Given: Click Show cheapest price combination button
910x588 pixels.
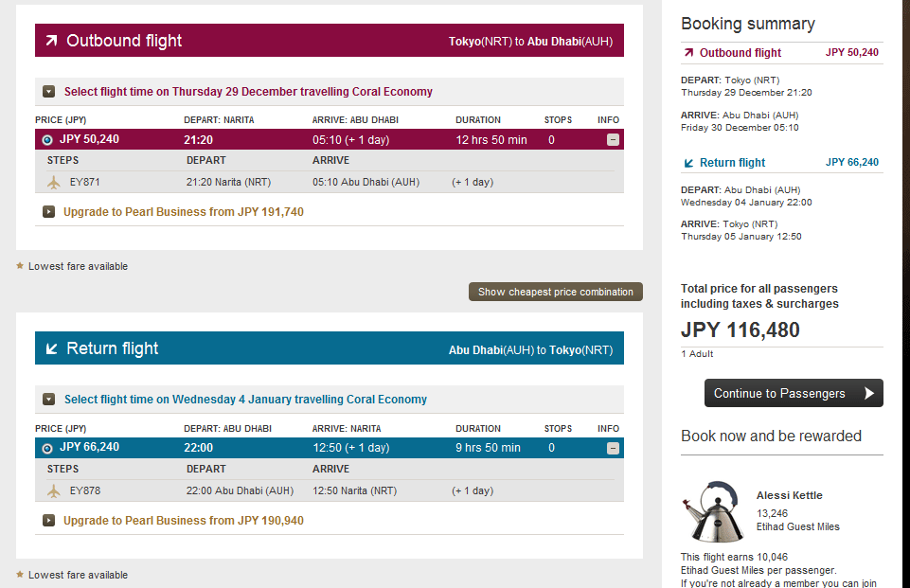Looking at the screenshot, I should (x=556, y=292).
